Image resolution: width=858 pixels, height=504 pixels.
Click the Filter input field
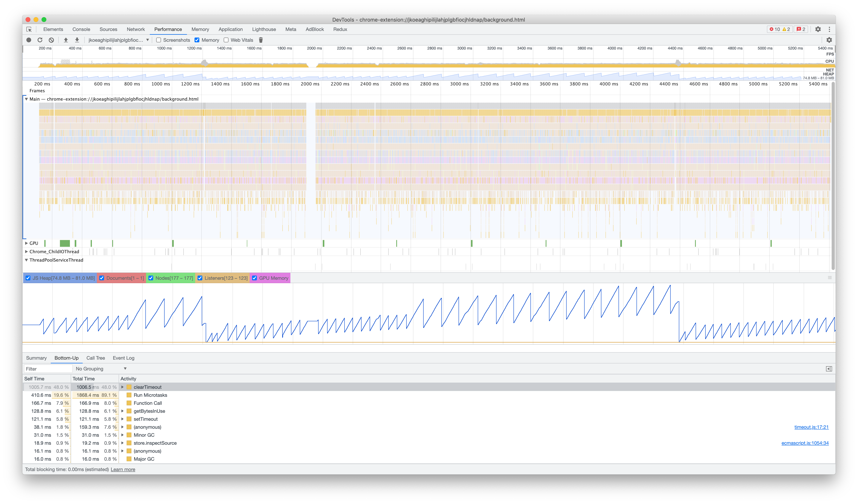coord(48,369)
